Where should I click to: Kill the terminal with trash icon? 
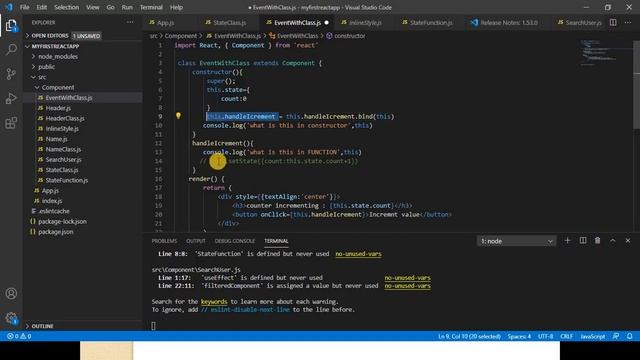pos(598,241)
